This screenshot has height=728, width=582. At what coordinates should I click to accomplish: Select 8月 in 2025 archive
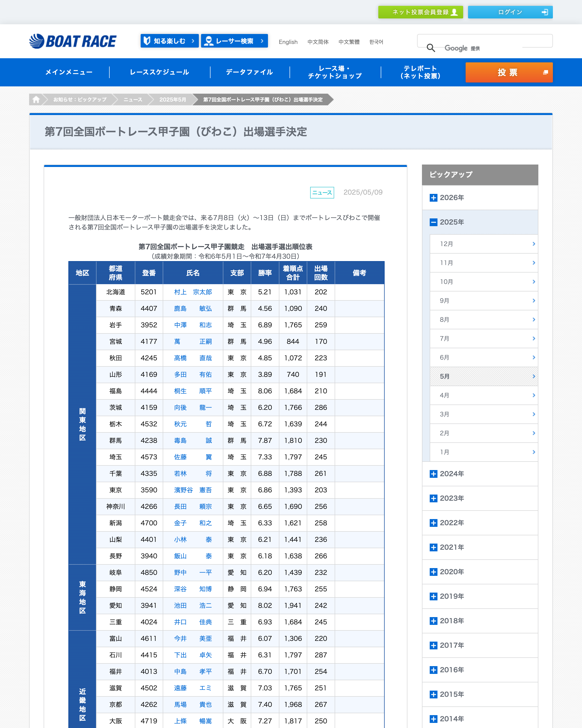(484, 319)
